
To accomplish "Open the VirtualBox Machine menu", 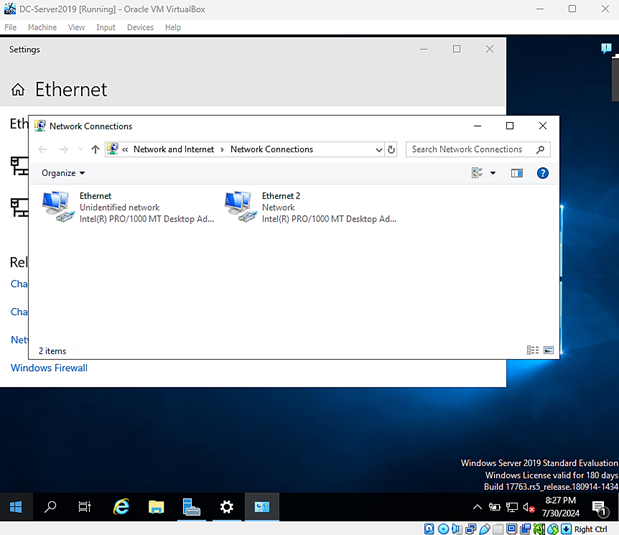I will click(x=42, y=27).
